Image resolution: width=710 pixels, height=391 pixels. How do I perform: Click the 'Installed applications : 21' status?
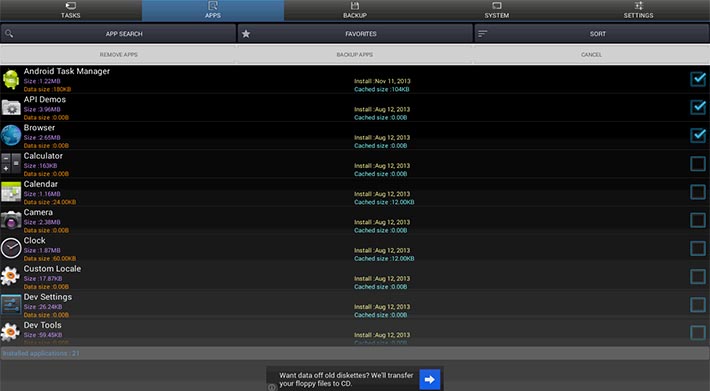tap(41, 353)
